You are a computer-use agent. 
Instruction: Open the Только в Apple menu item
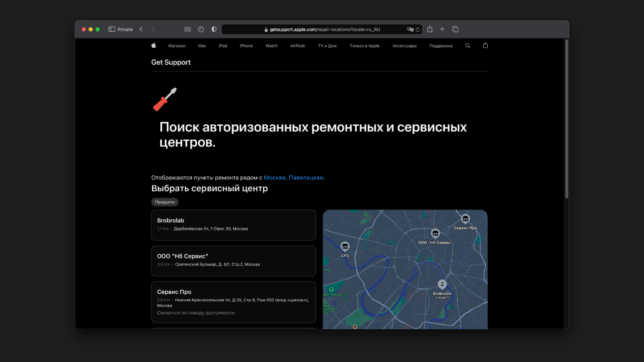(365, 46)
